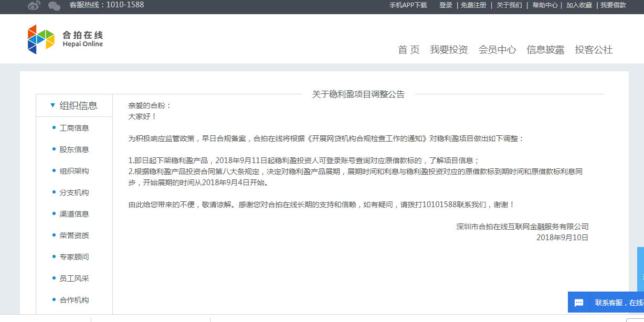
Task: Select 组织架构 in sidebar
Action: (x=74, y=171)
